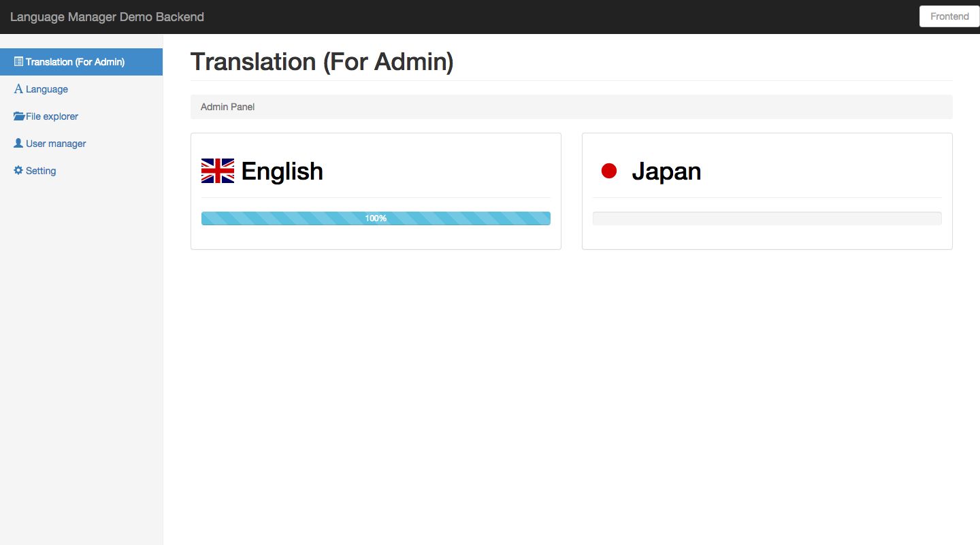Navigate to User manager
Image resolution: width=980 pixels, height=545 pixels.
pyautogui.click(x=56, y=144)
